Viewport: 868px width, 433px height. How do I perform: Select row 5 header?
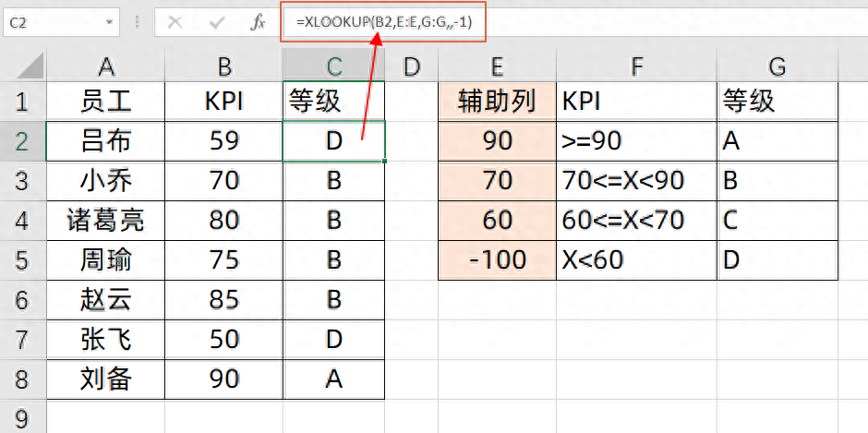[x=23, y=260]
